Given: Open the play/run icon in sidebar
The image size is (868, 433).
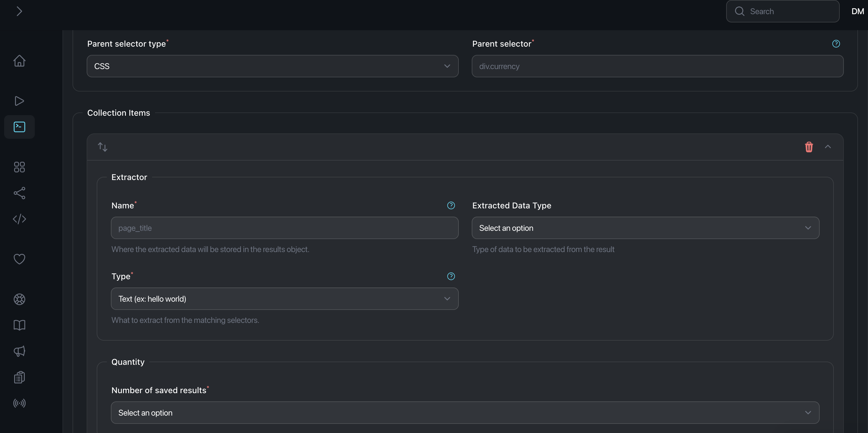Looking at the screenshot, I should [19, 101].
